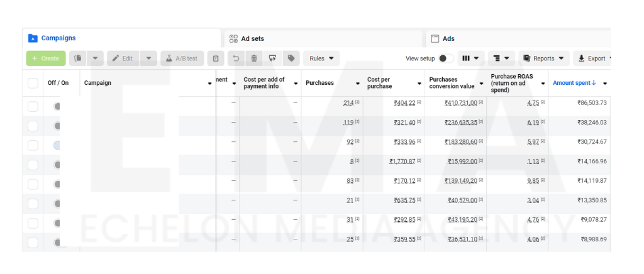Open the Purchase ROAS column dropdown
The height and width of the screenshot is (274, 644).
click(x=543, y=83)
